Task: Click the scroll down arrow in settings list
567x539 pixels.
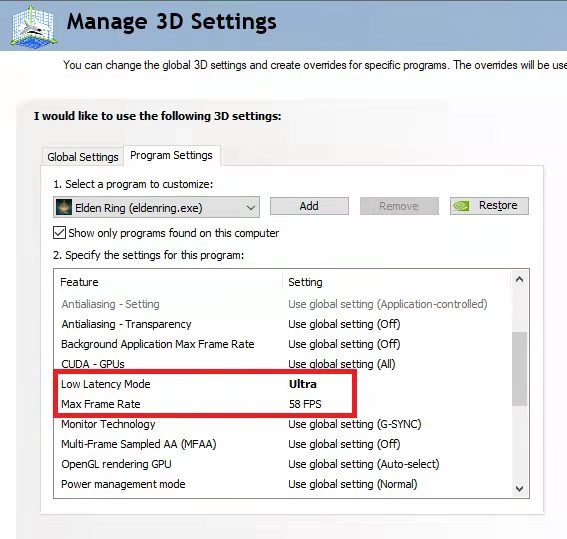Action: (x=519, y=489)
